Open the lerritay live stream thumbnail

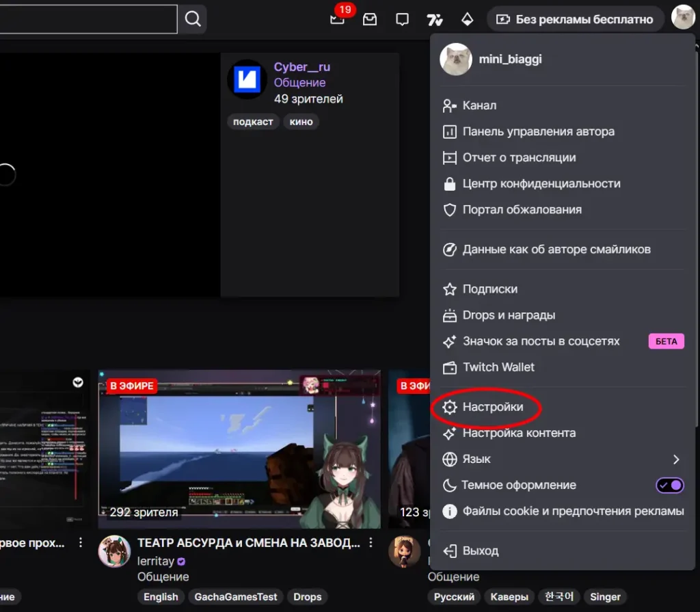point(239,449)
